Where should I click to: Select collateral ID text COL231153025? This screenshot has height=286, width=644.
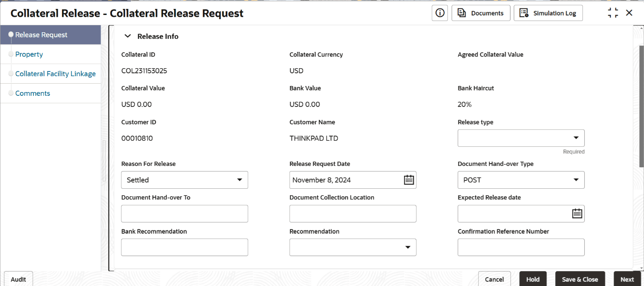pos(144,71)
